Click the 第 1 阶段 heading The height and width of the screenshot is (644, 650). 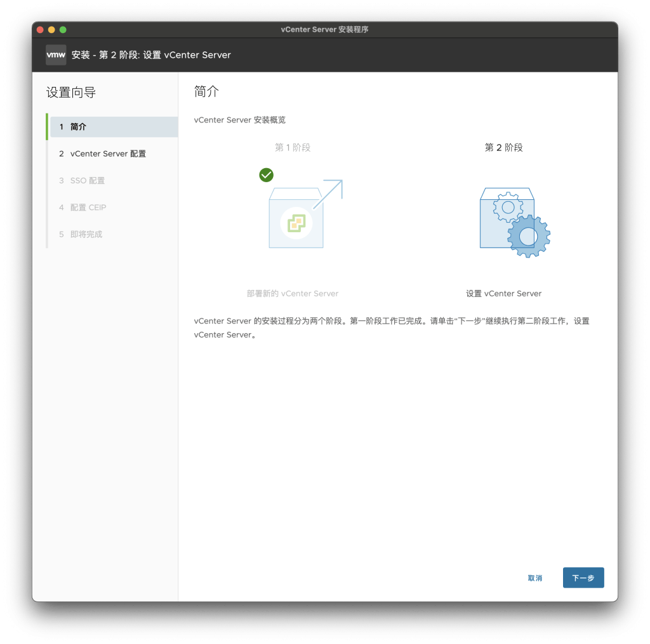coord(293,148)
